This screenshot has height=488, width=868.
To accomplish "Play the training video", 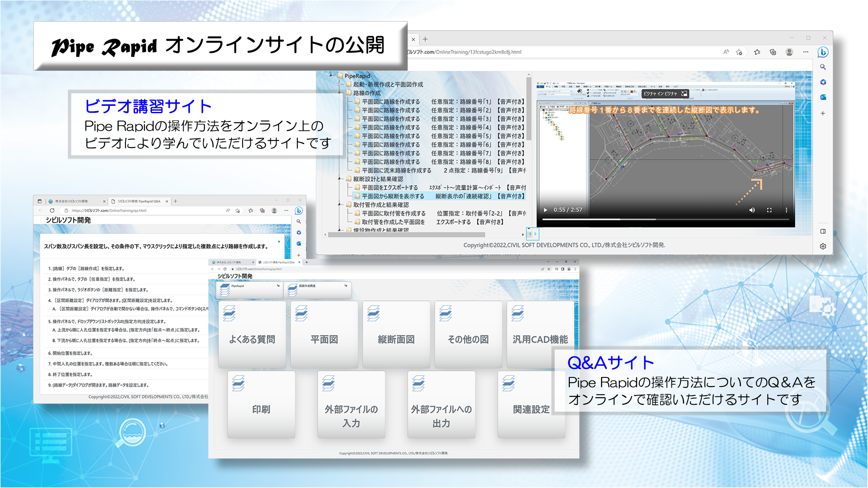I will click(546, 210).
